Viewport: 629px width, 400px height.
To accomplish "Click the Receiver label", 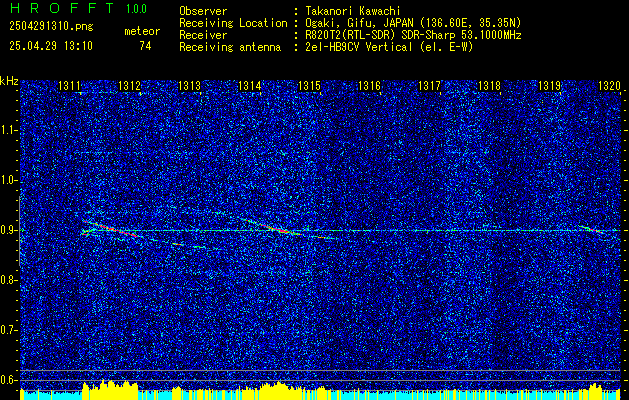I will pos(203,35).
